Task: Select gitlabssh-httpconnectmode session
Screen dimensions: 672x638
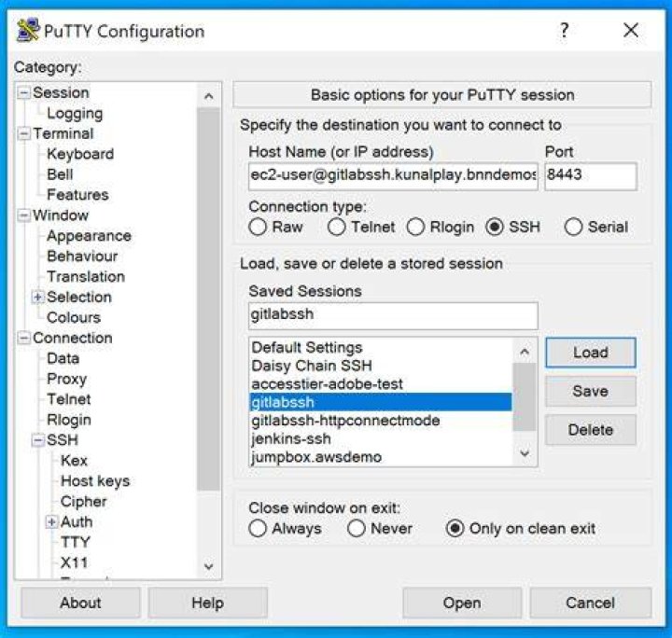Action: coord(381,421)
